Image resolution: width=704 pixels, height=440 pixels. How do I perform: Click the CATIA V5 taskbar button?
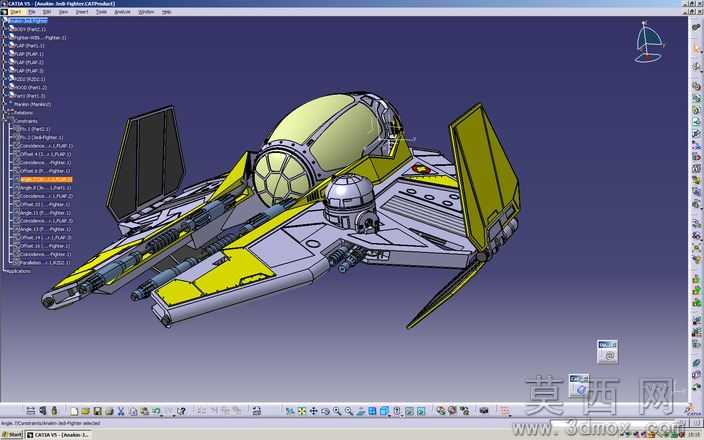pos(58,435)
